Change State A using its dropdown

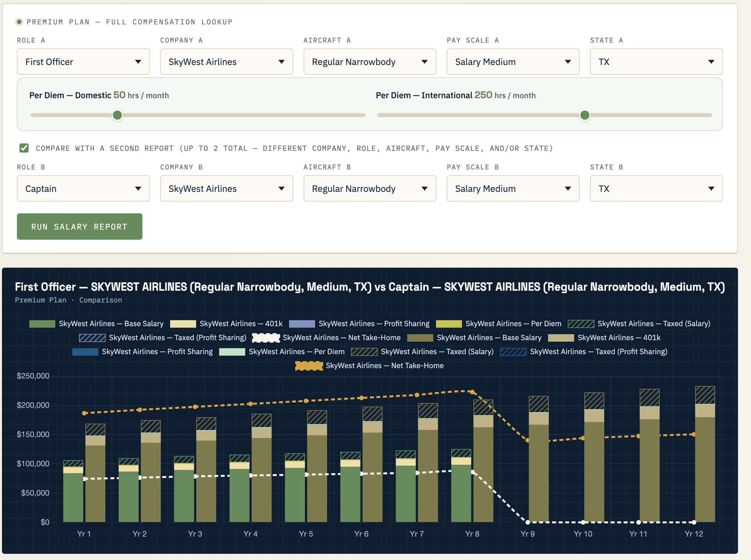(x=656, y=62)
